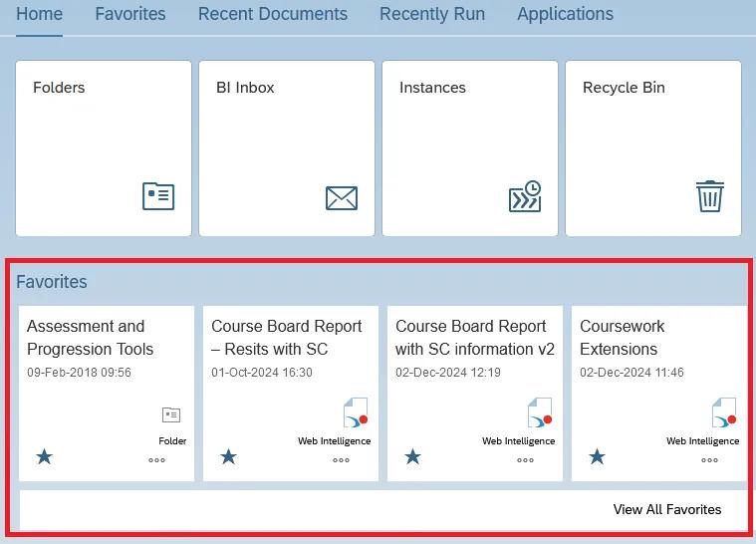Open the Recently Run tab
Screen dimensions: 756x544
[432, 14]
